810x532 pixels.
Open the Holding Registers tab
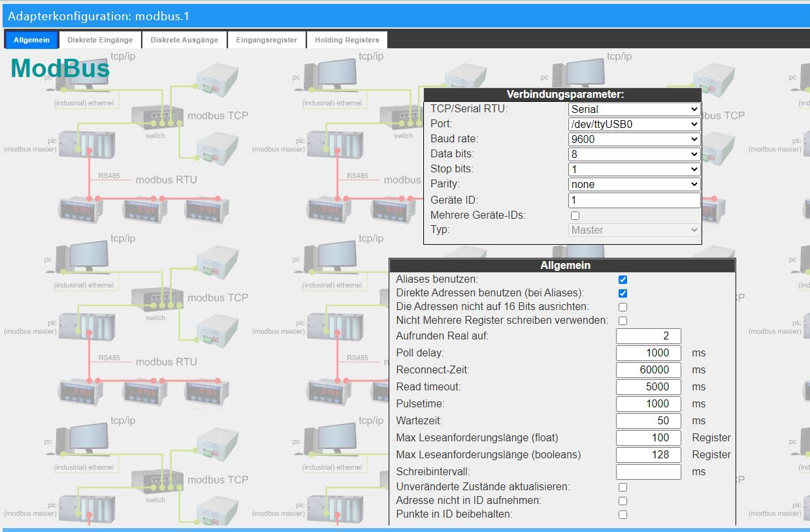[x=347, y=40]
